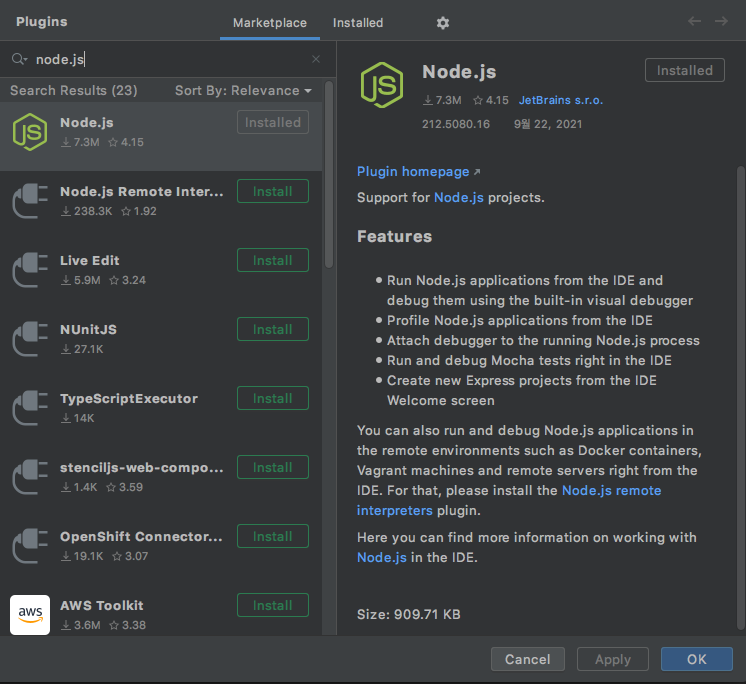Click the Features heading
746x684 pixels.
click(x=394, y=236)
